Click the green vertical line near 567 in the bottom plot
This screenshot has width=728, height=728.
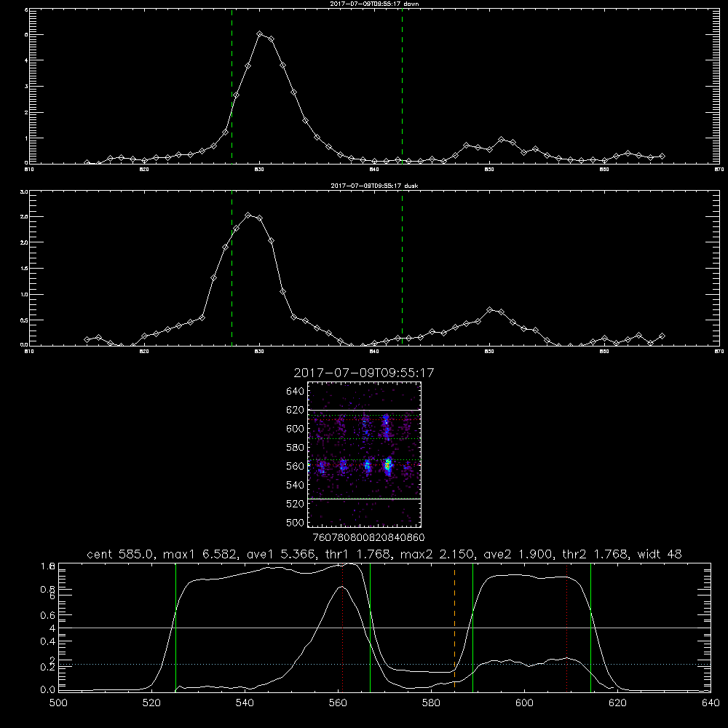click(x=370, y=628)
